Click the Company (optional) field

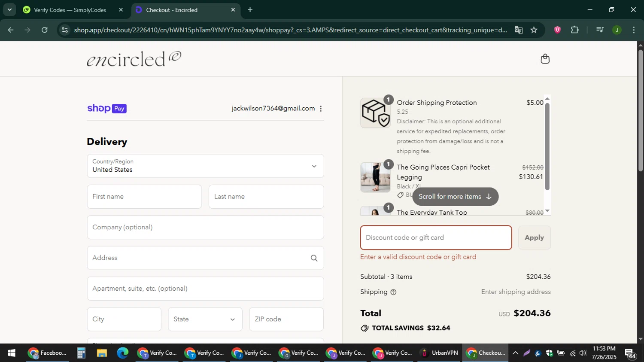pos(205,228)
